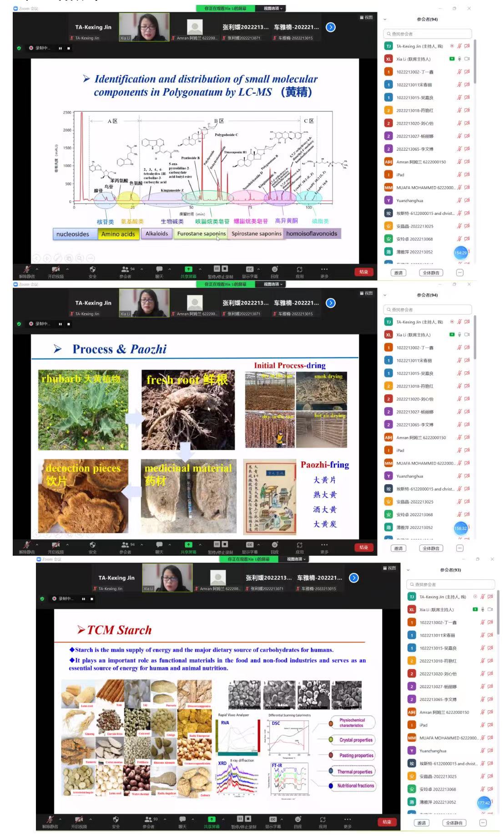Screen dimensions: 504x837
Task: Click the 查找参会者 search field in middle window
Action: 428,309
